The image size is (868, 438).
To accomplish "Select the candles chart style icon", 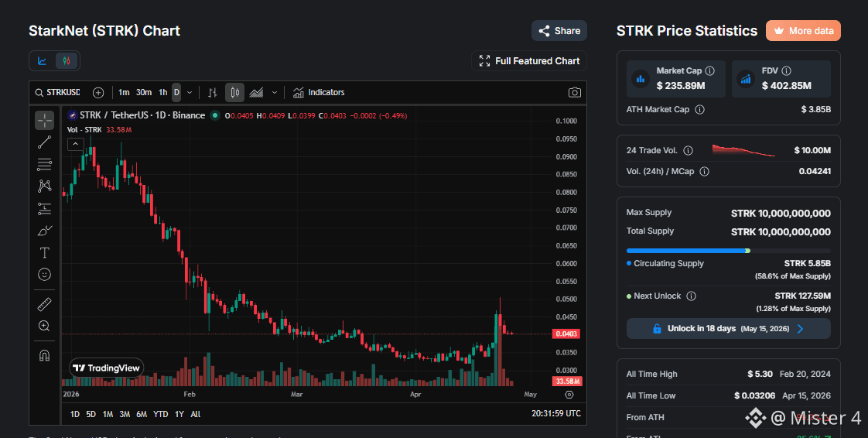I will [234, 92].
